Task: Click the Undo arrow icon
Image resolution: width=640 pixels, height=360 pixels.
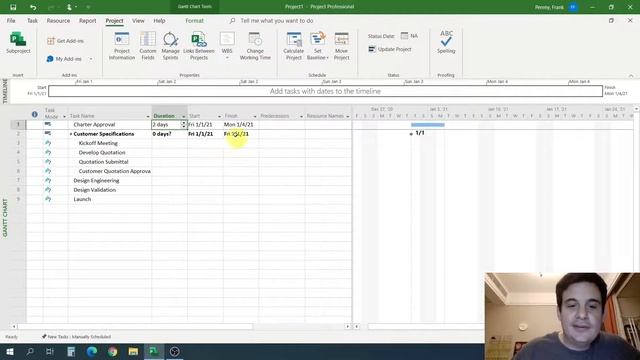Action: click(33, 7)
